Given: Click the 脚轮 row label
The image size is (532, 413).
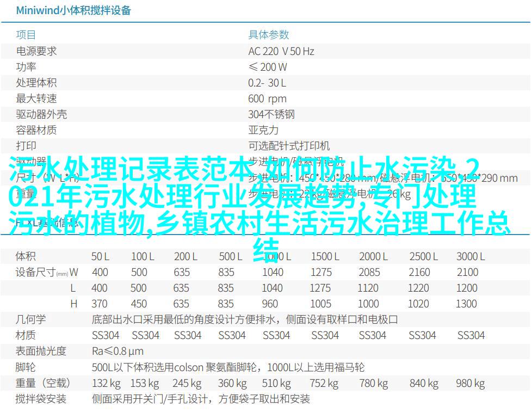Looking at the screenshot, I should [x=26, y=367].
